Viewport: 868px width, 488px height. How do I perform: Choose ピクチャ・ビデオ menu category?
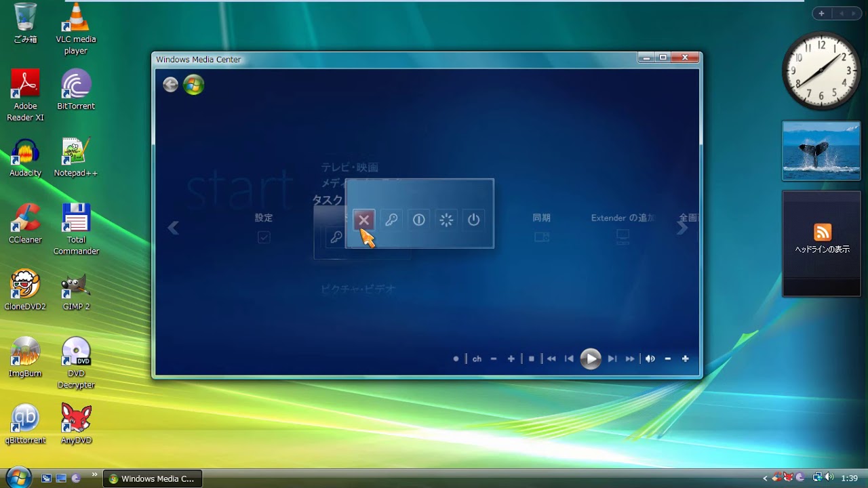(x=358, y=289)
